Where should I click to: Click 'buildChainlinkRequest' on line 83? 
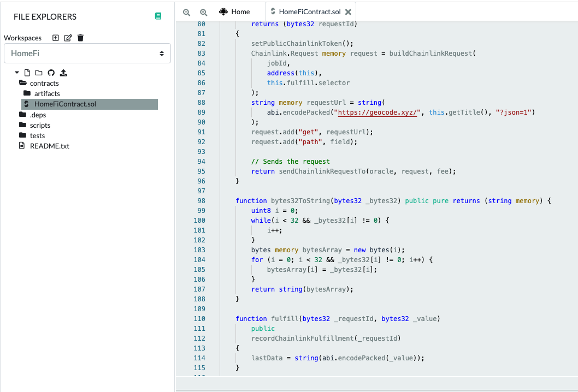click(x=430, y=53)
